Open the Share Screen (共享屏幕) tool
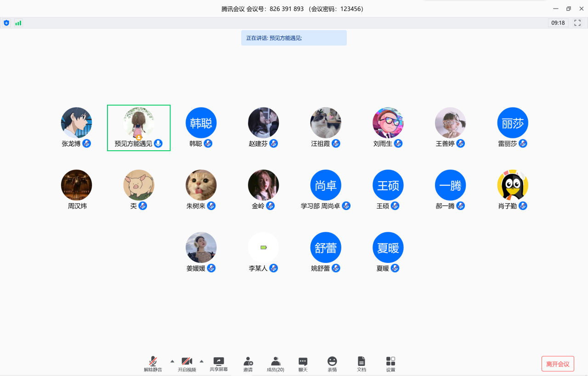The width and height of the screenshot is (588, 376). pyautogui.click(x=219, y=364)
